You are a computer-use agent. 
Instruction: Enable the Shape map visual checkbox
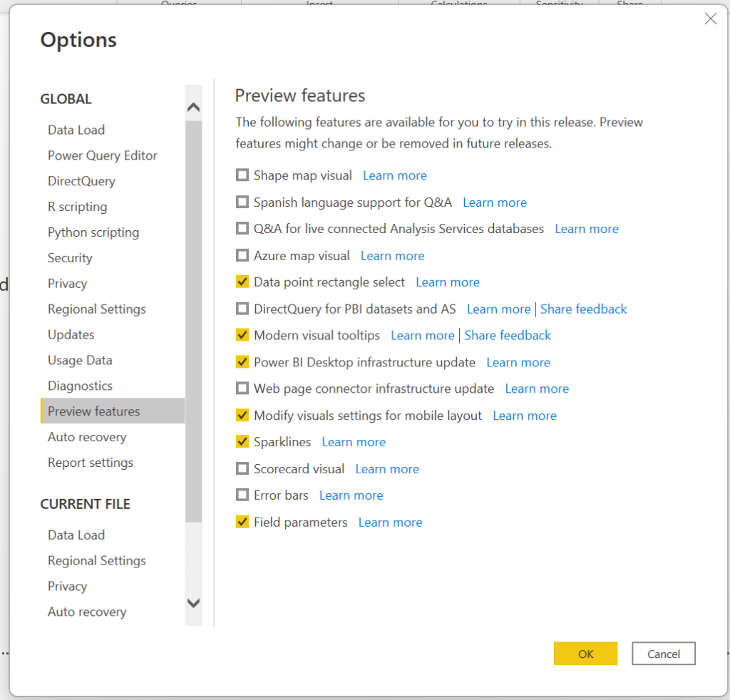[242, 175]
